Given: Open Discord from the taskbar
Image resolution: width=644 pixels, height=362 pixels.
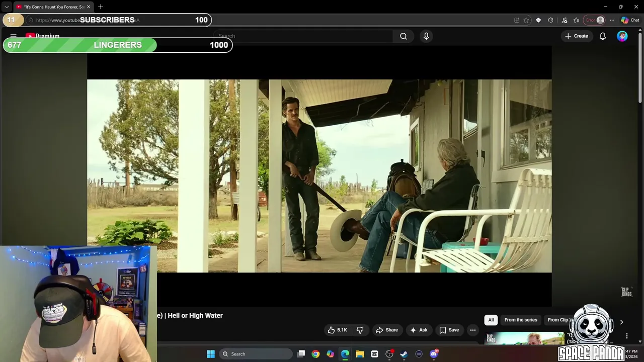Looking at the screenshot, I should click(x=434, y=354).
